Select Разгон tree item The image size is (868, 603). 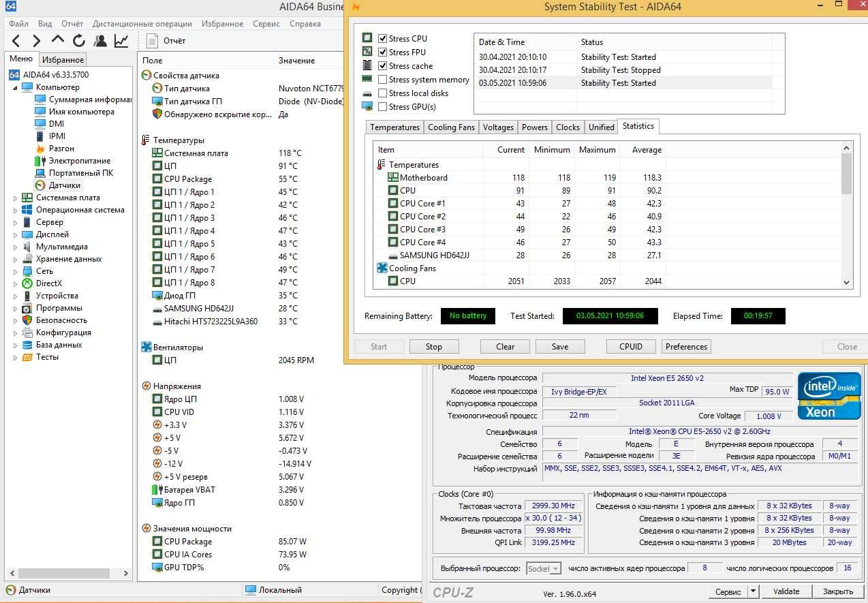61,149
